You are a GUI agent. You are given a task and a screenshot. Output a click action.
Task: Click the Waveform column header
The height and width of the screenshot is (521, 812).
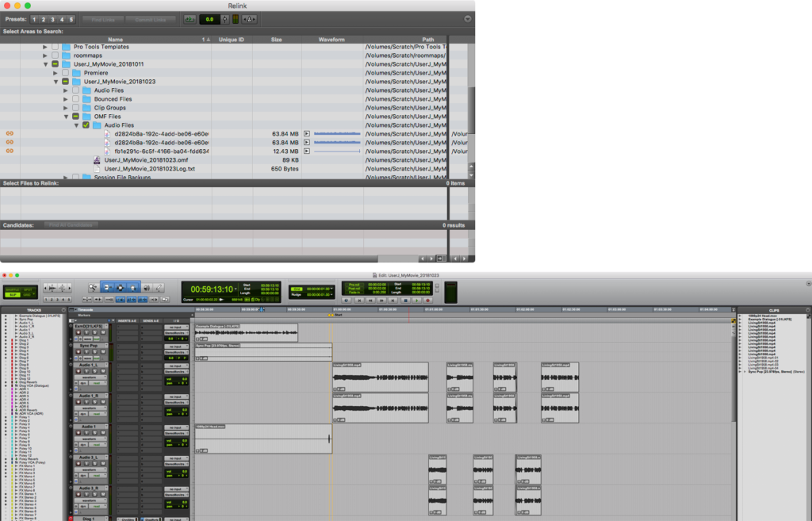tap(331, 40)
